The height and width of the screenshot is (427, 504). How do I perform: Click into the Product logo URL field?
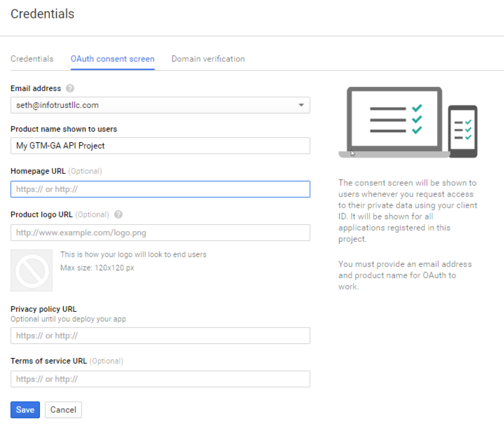tap(160, 232)
